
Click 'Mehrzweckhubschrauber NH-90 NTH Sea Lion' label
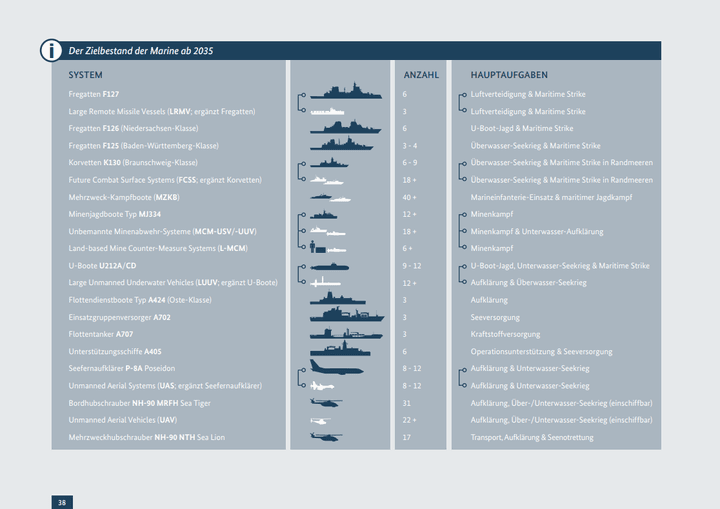(x=146, y=437)
